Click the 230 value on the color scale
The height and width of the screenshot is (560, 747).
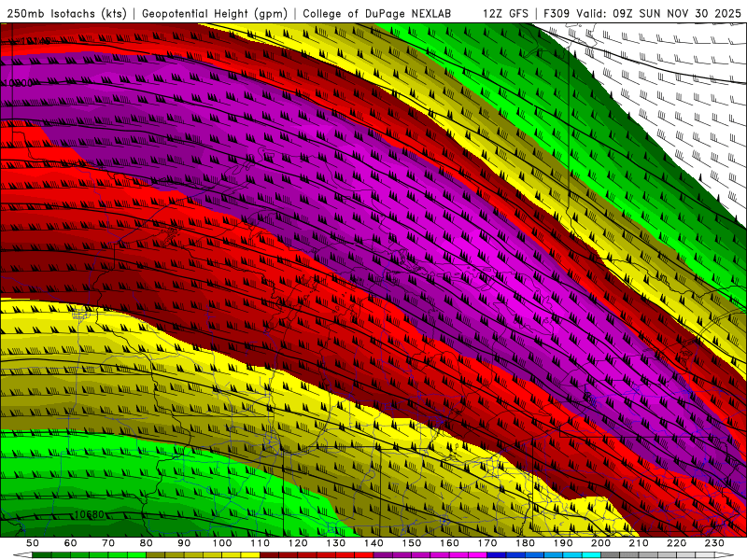pos(714,543)
